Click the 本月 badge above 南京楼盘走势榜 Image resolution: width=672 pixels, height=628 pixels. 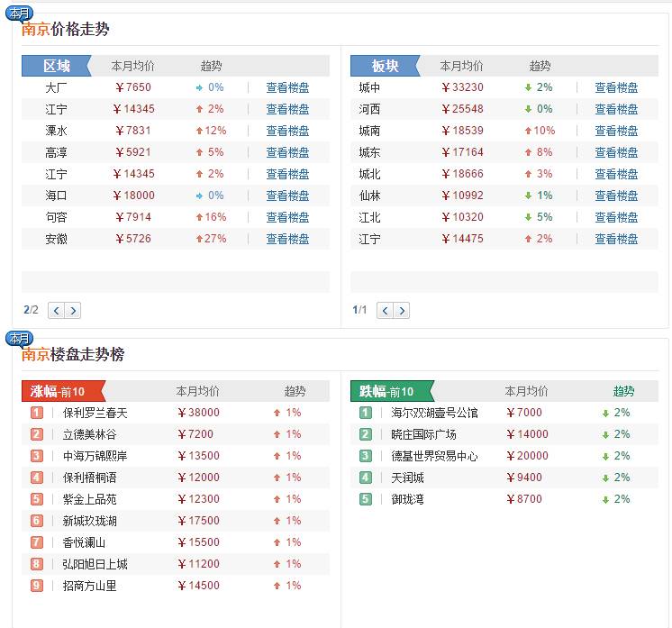(19, 339)
